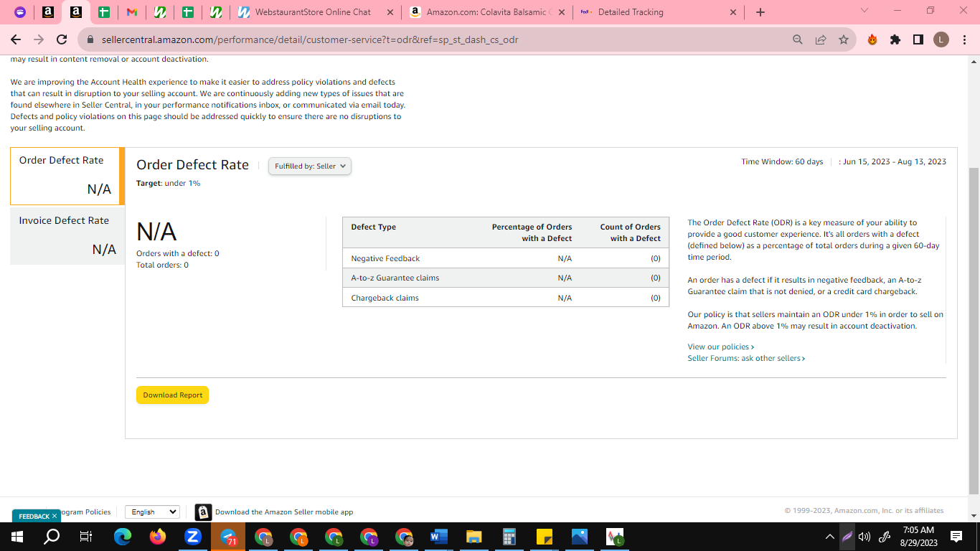This screenshot has width=980, height=551.
Task: Click the A-to-z Guarantee claims row label
Action: (x=395, y=278)
